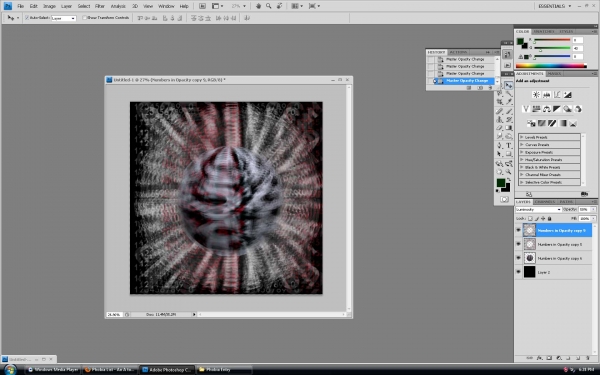
Task: Hide Layer 2 with its eye icon
Action: [x=518, y=272]
